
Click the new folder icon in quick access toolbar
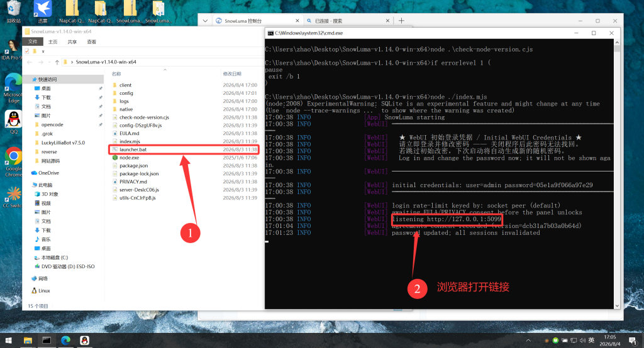(x=35, y=52)
